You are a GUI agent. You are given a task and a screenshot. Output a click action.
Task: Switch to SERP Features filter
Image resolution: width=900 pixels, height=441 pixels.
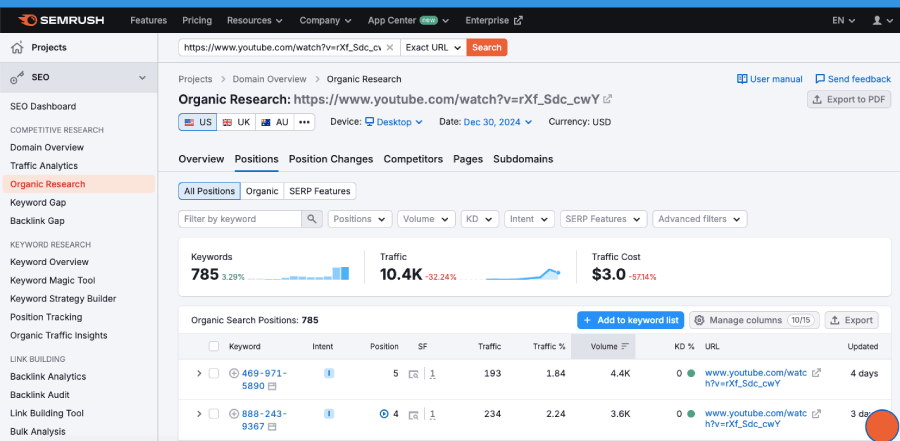pyautogui.click(x=320, y=191)
